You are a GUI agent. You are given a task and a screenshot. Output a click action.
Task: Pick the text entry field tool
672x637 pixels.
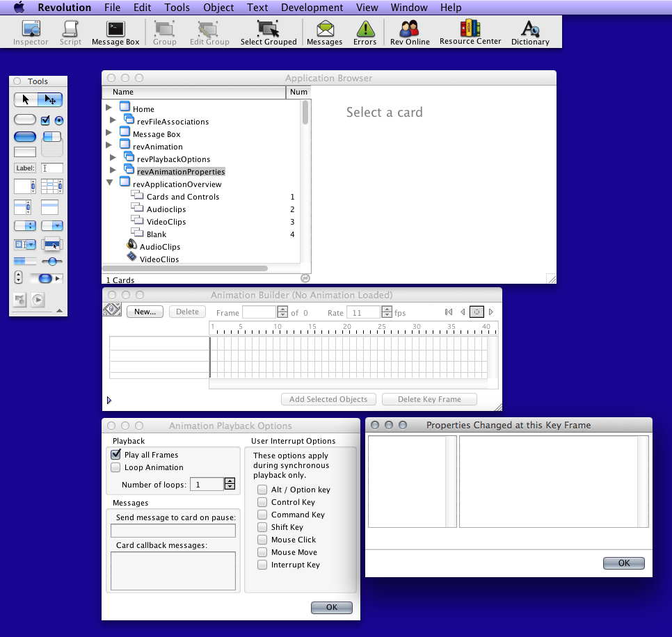coord(52,168)
